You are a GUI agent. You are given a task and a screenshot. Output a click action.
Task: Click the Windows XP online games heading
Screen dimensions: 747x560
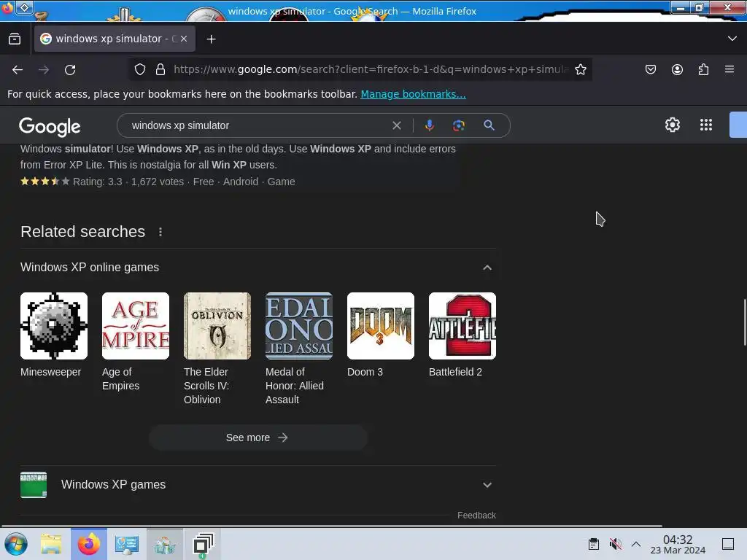(x=90, y=267)
